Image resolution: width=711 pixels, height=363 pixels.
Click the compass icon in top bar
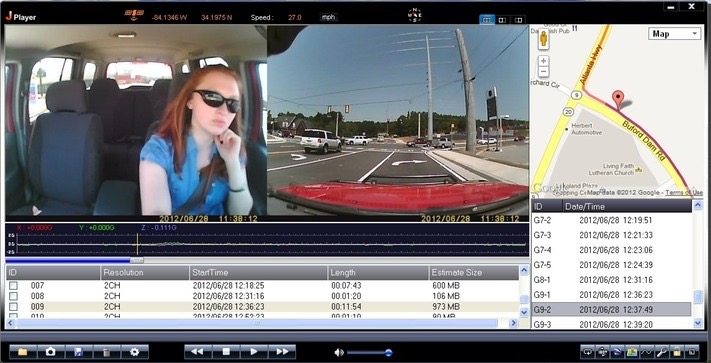[415, 15]
